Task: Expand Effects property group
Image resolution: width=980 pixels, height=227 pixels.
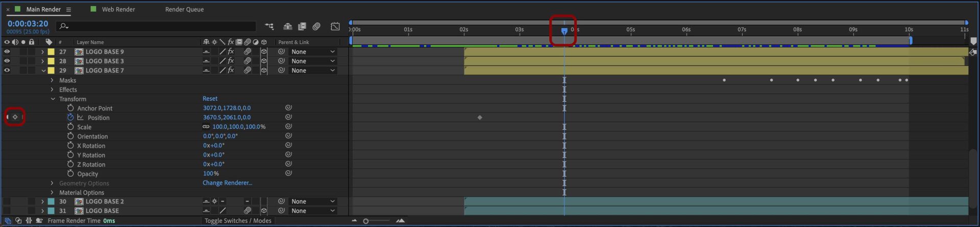Action: [x=52, y=89]
